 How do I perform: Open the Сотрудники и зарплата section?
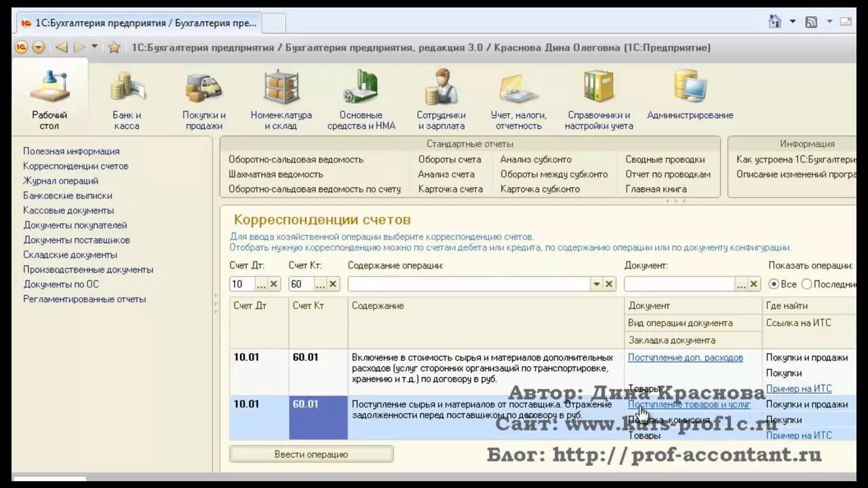pos(441,100)
